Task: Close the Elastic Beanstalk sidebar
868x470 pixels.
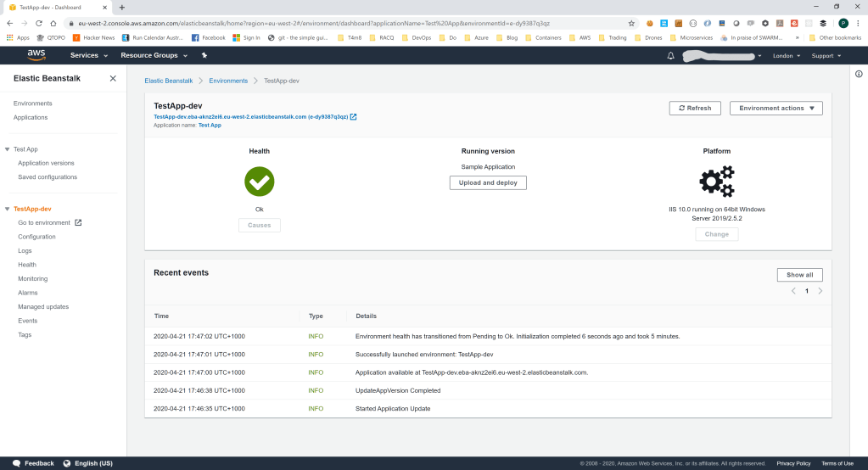Action: [x=113, y=79]
